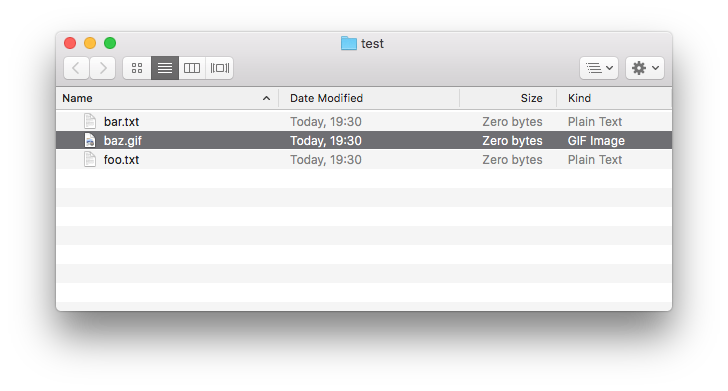This screenshot has height=391, width=728.
Task: Click the test window title text
Action: [372, 44]
